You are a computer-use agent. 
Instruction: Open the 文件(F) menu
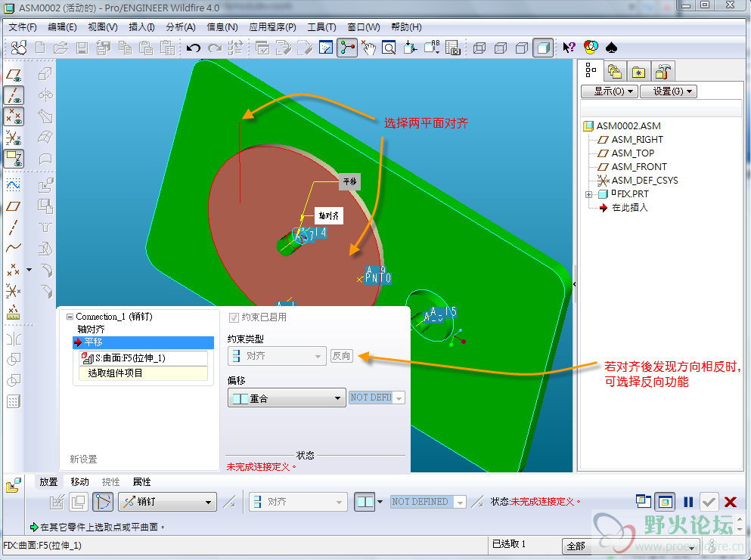click(23, 27)
